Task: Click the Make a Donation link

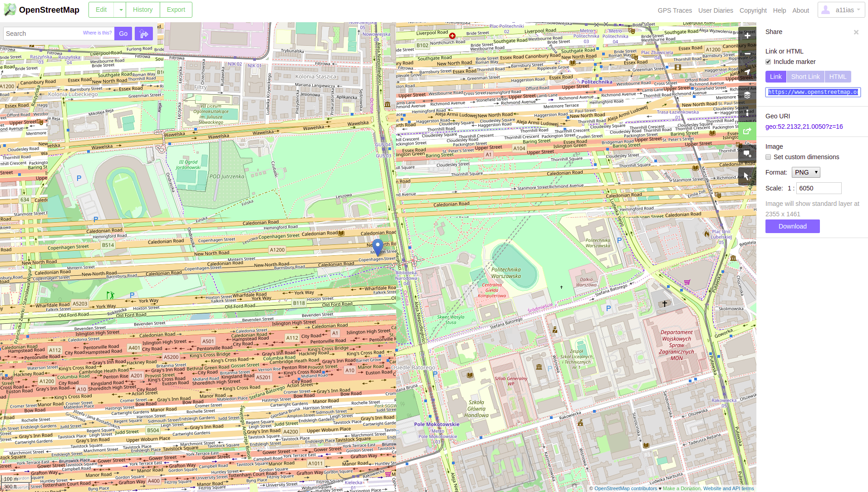Action: pos(682,488)
